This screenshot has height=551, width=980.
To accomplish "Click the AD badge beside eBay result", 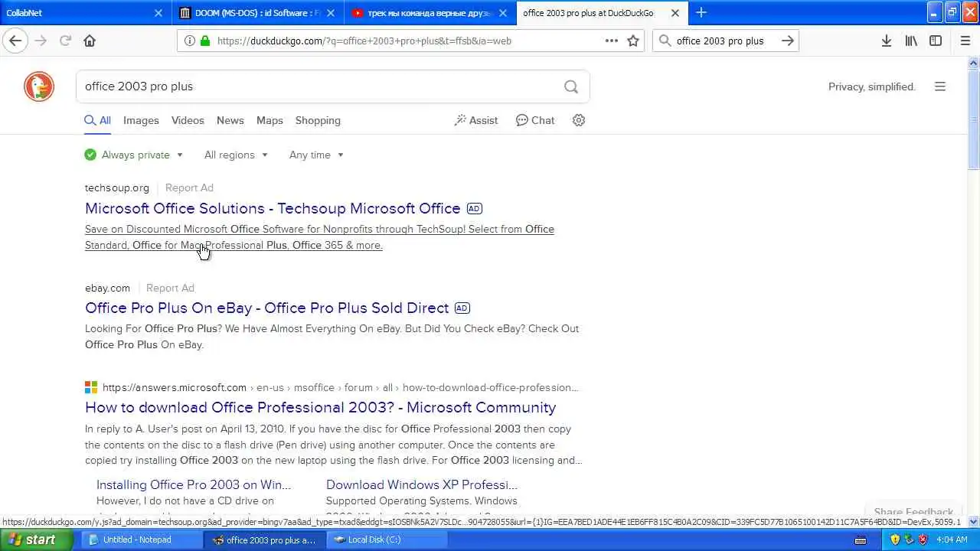I will point(462,308).
